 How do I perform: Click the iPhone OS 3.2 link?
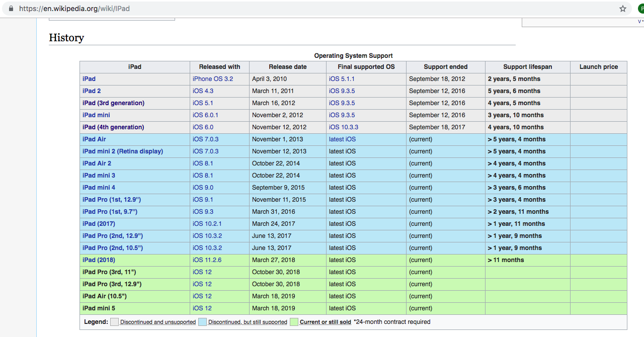(x=213, y=79)
